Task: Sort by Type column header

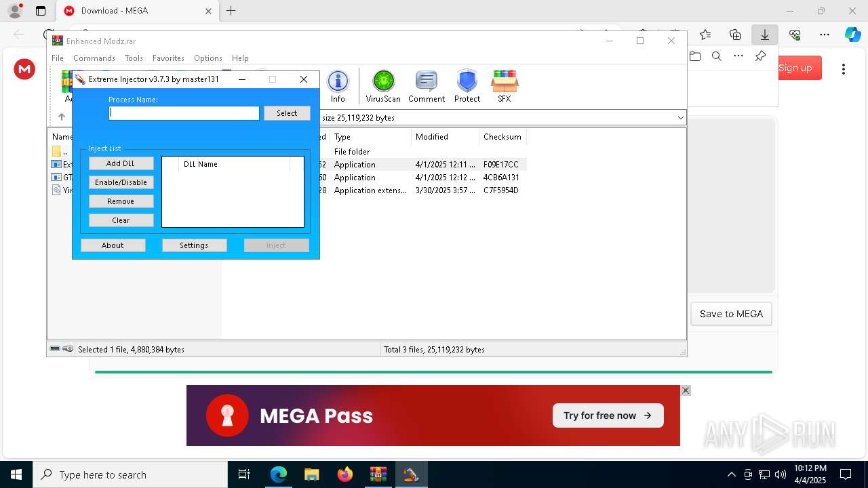Action: point(371,137)
